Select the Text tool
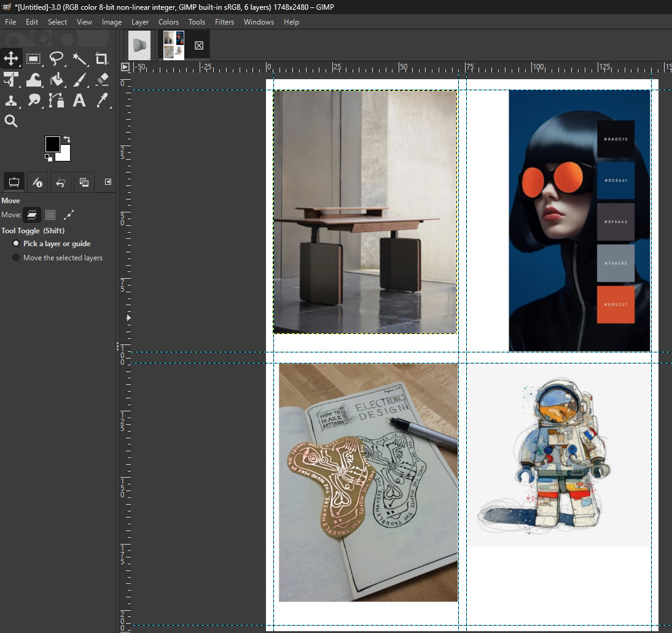 click(79, 101)
